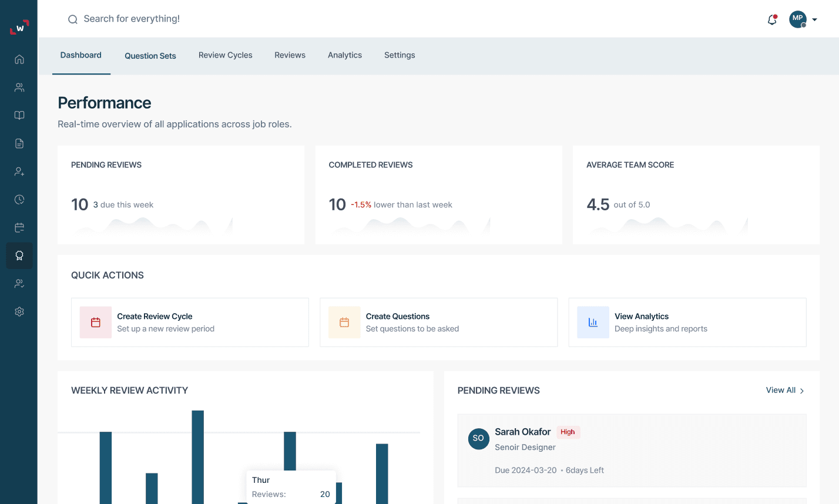The height and width of the screenshot is (504, 839).
Task: Click the document sidebar icon
Action: [x=19, y=143]
